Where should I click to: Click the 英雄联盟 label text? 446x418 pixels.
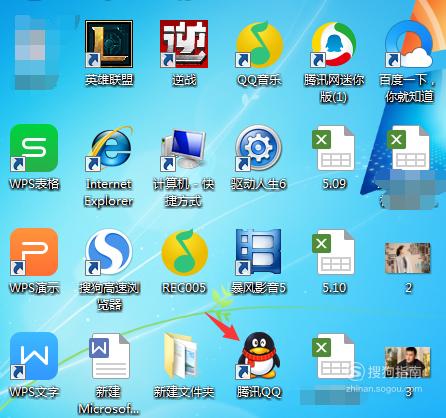point(109,80)
